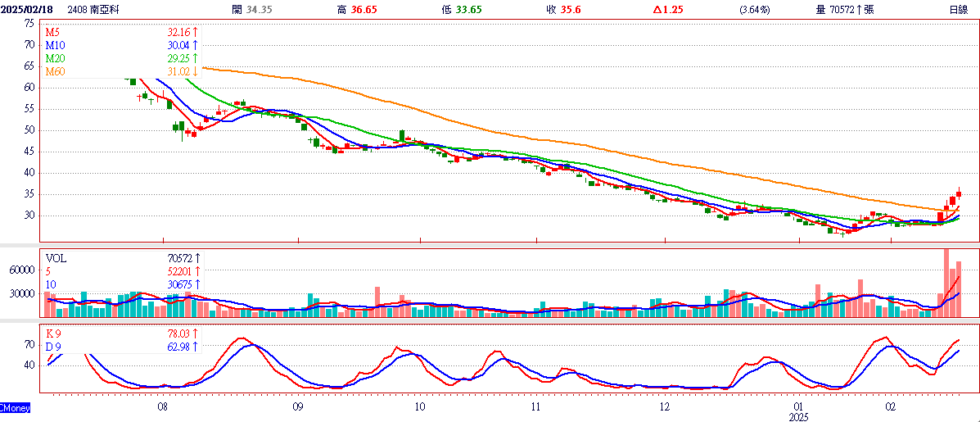Click the M10 legend label
Viewport: 980px width, 422px height.
coord(54,45)
